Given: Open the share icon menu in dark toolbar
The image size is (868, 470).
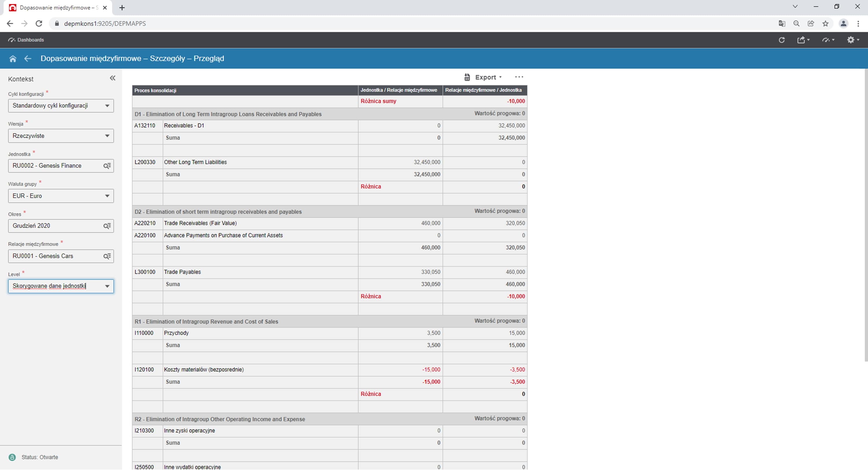Looking at the screenshot, I should tap(802, 40).
